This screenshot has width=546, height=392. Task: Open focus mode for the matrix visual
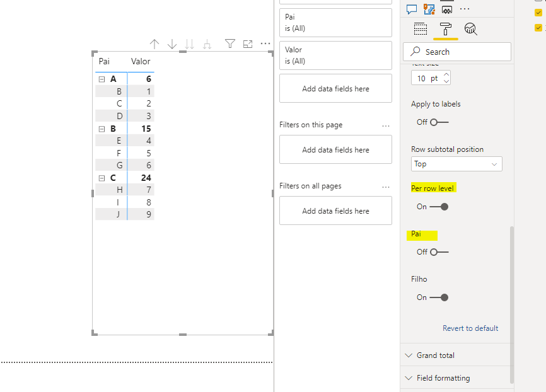click(248, 44)
